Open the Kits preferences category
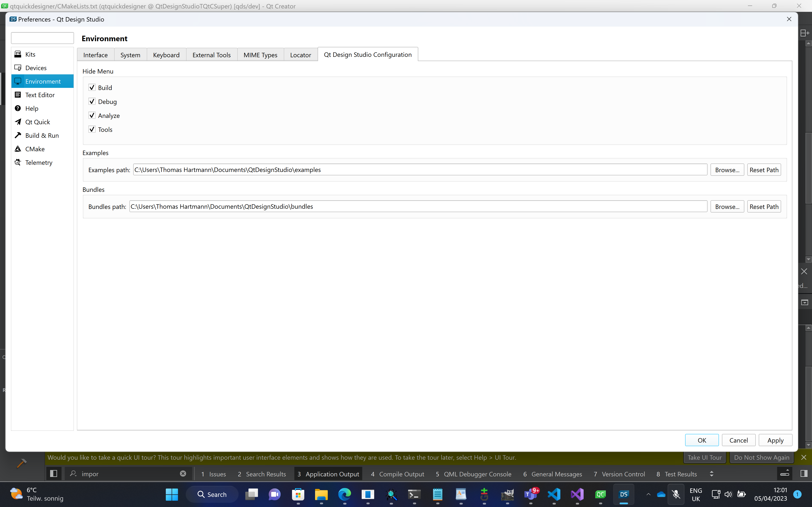The width and height of the screenshot is (812, 507). (30, 54)
